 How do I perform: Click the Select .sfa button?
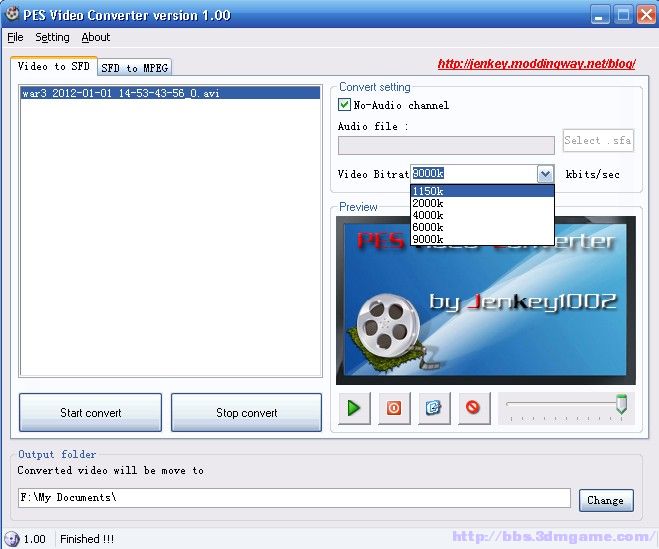click(x=598, y=140)
